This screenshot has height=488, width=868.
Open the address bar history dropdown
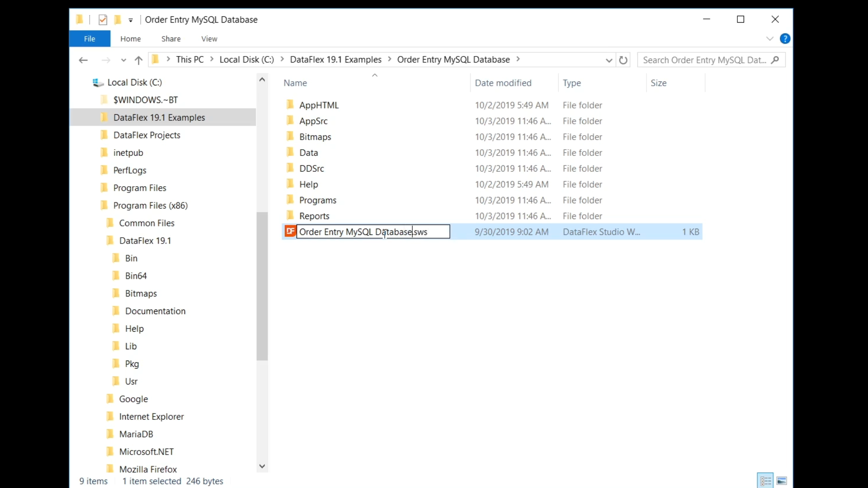tap(609, 60)
